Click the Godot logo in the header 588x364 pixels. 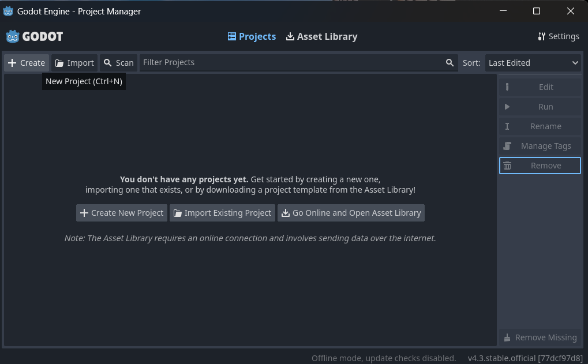coord(35,36)
